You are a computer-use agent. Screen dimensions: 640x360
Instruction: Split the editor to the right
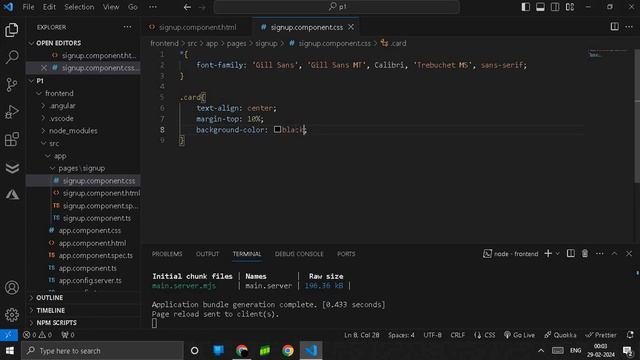point(614,27)
